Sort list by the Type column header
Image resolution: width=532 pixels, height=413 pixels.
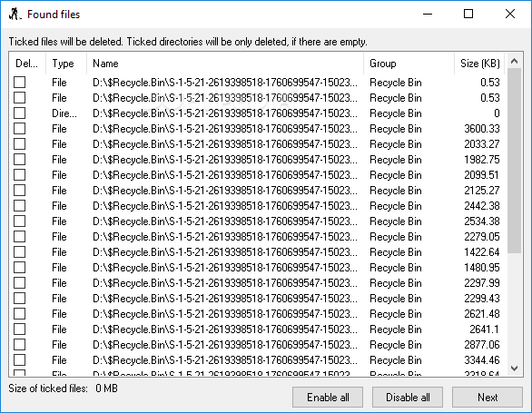coord(66,64)
